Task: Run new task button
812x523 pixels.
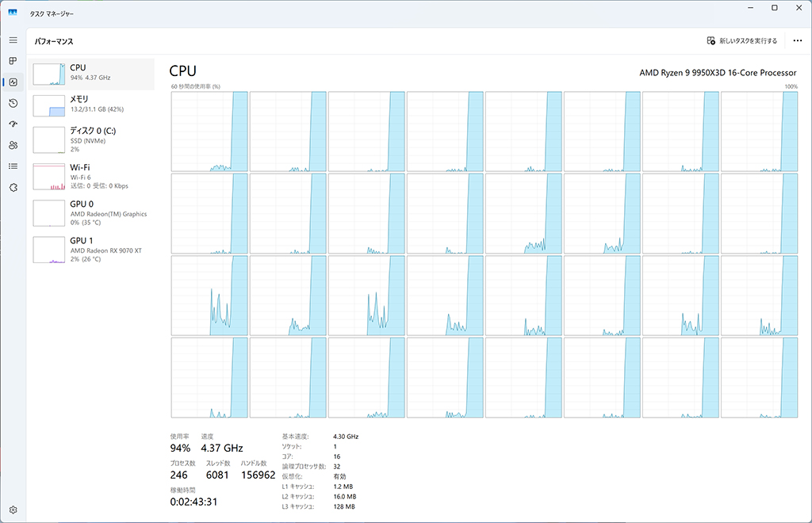Action: 742,40
